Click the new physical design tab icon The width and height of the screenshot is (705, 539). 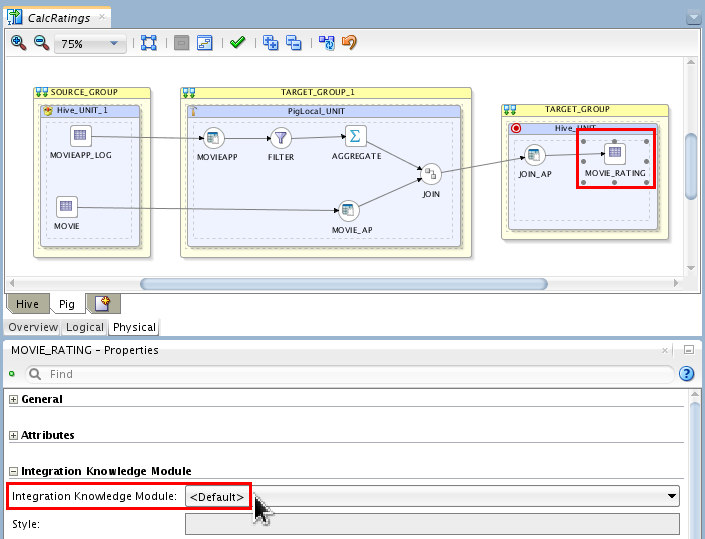click(103, 304)
